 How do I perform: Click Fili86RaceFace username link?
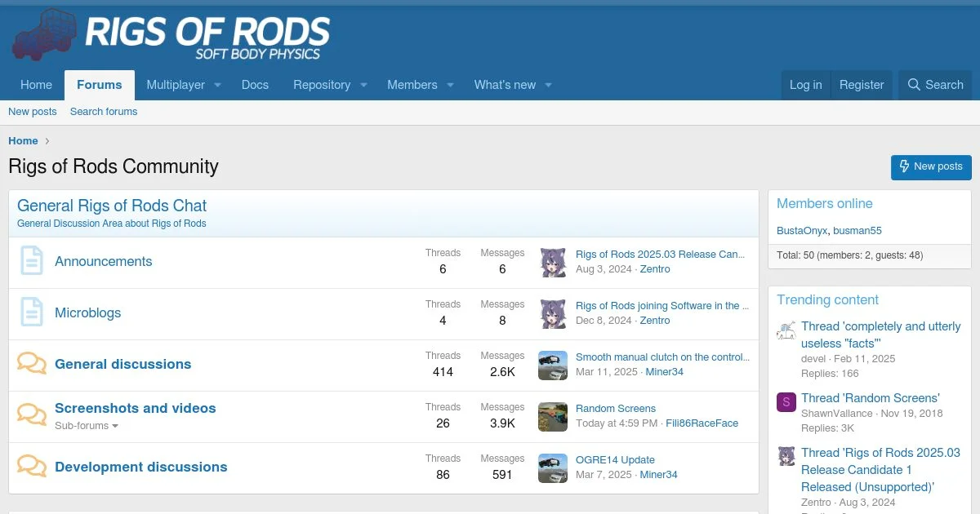coord(702,423)
